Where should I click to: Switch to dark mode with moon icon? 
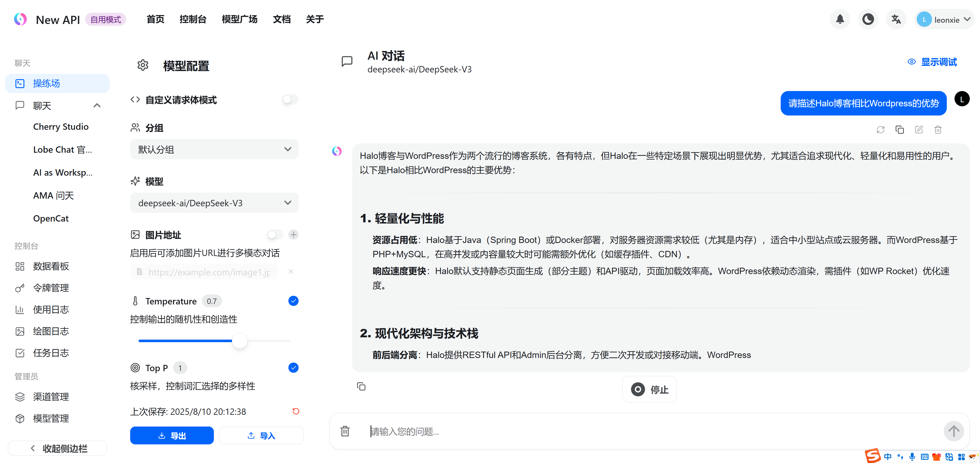pyautogui.click(x=868, y=19)
